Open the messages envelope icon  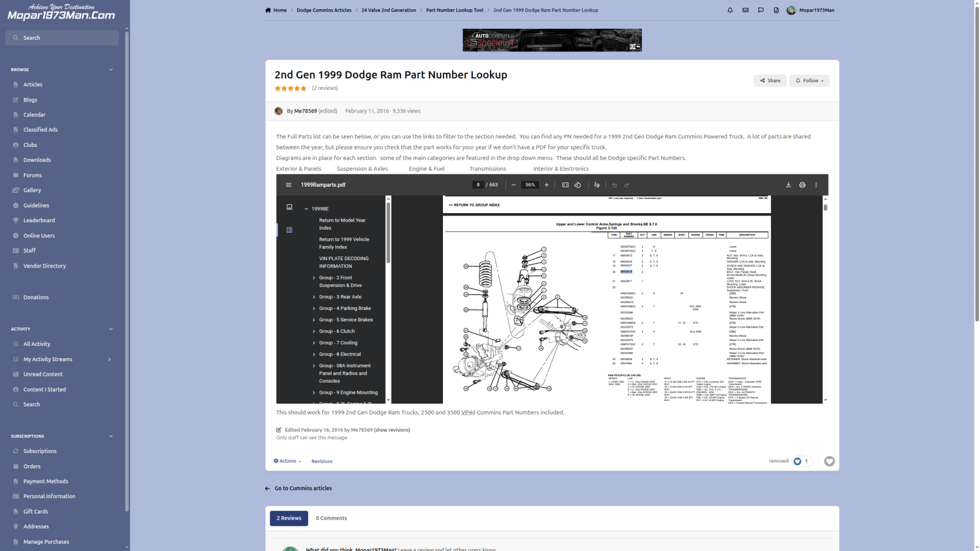[x=745, y=10]
